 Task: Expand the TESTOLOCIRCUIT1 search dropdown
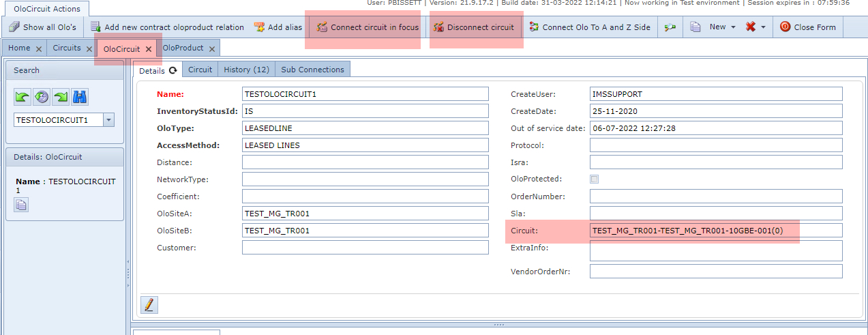click(108, 120)
